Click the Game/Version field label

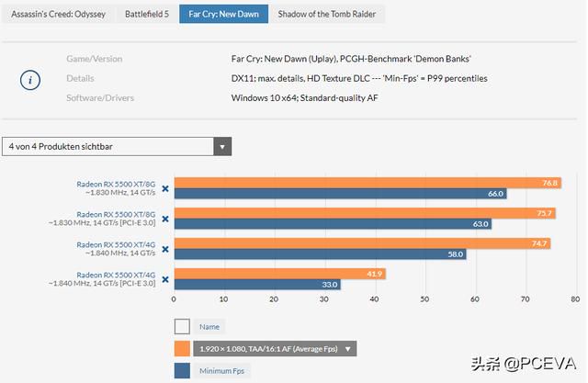(95, 59)
